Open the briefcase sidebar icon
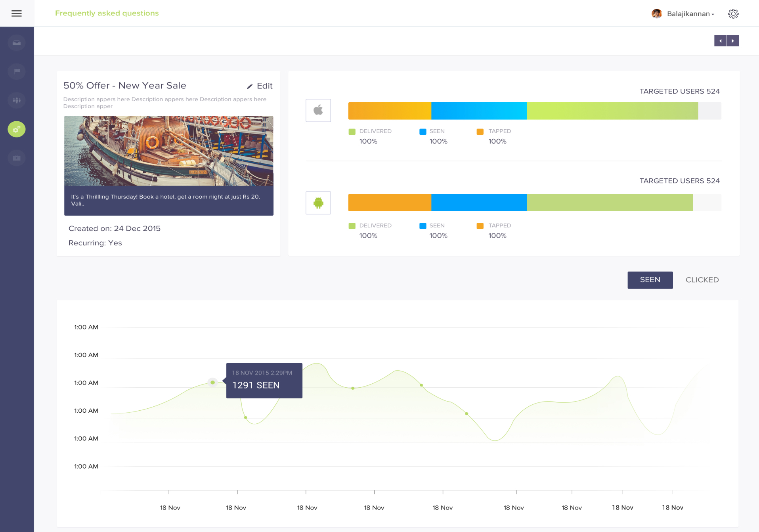Screen dimensions: 759x532 click(x=17, y=158)
